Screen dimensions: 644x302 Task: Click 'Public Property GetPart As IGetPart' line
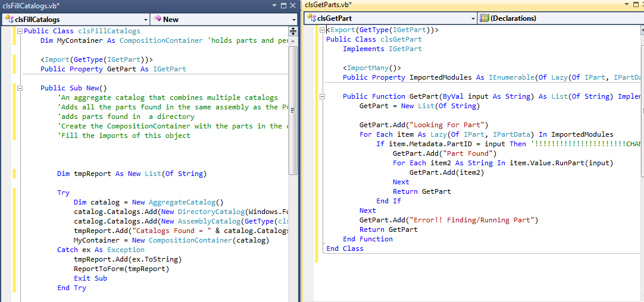tap(113, 69)
